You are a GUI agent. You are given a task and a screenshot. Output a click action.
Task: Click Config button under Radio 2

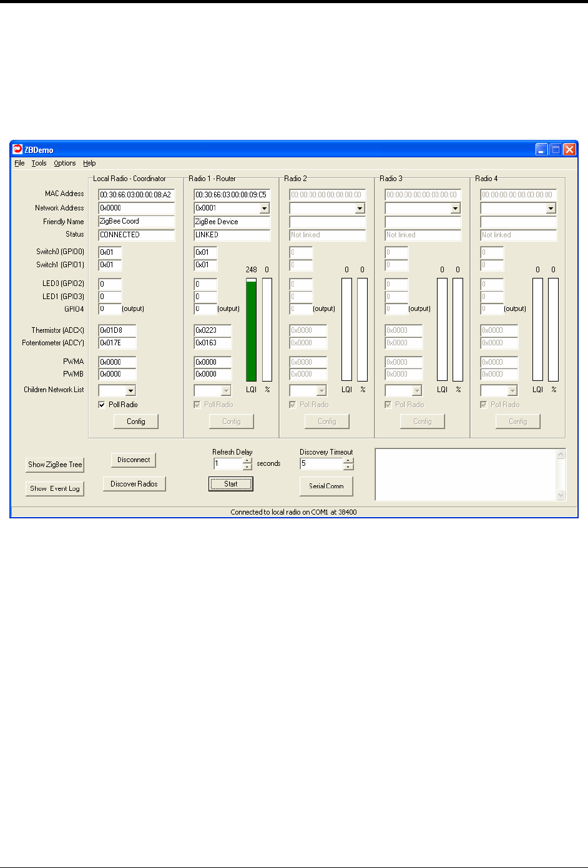pyautogui.click(x=327, y=422)
